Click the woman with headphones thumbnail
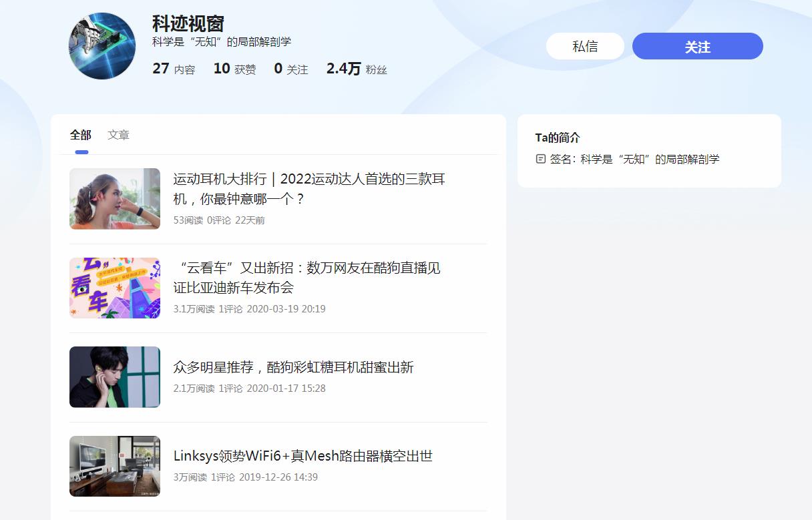 tap(115, 199)
